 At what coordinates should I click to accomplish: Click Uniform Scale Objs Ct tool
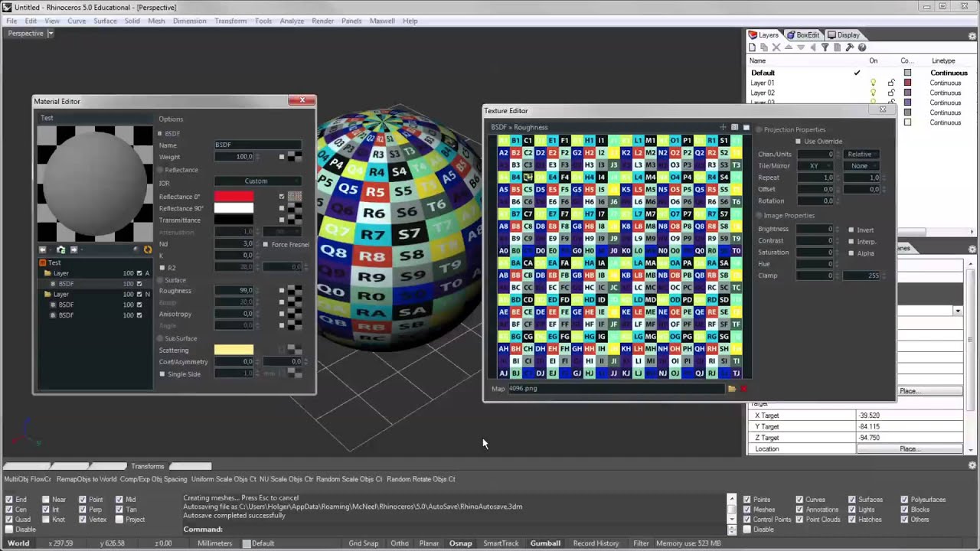coord(224,479)
